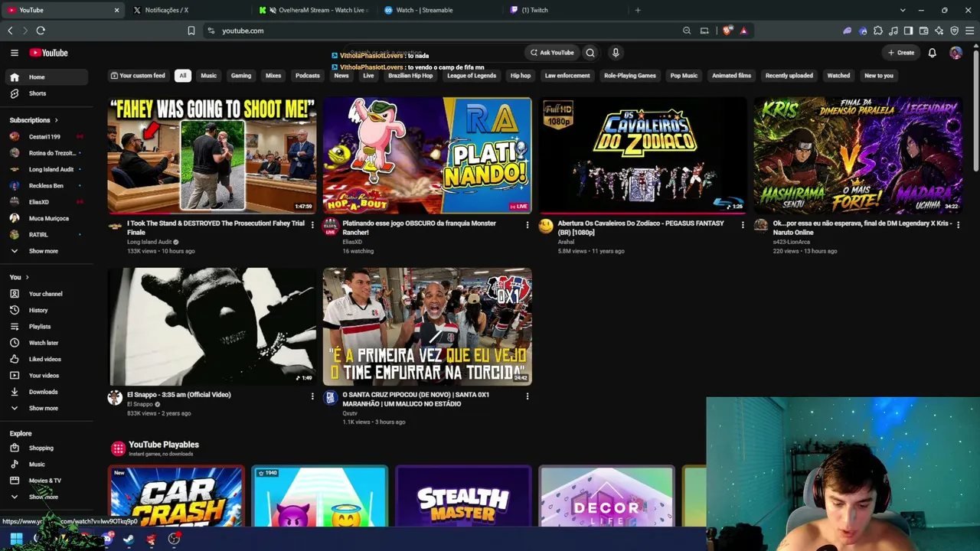Close the YouTube browser tab
This screenshot has height=551, width=980.
(116, 10)
